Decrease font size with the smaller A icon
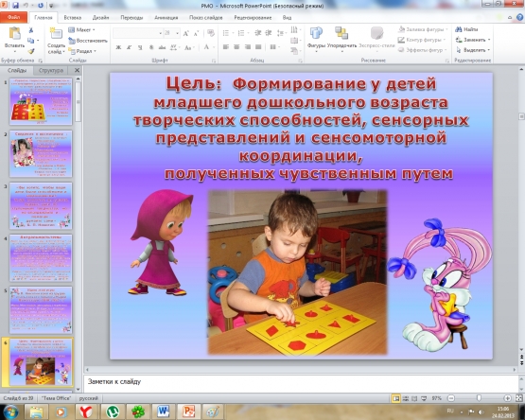Image resolution: width=525 pixels, height=420 pixels. [x=197, y=33]
